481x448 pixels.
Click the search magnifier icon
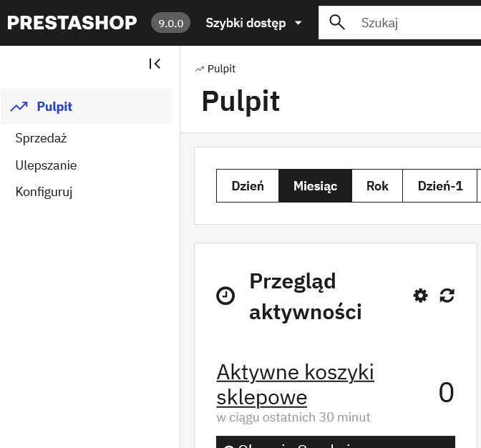337,23
